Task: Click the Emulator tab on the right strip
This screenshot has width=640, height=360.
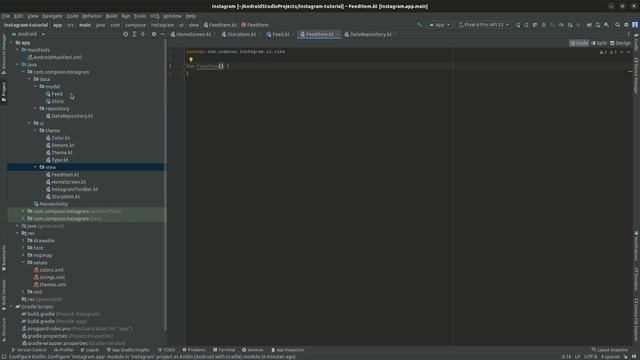Action: tap(636, 279)
